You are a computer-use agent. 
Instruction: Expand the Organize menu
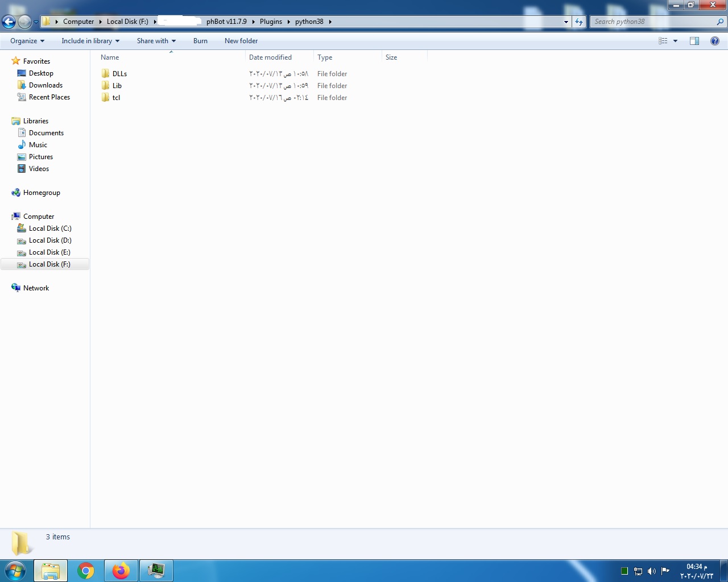(x=26, y=40)
